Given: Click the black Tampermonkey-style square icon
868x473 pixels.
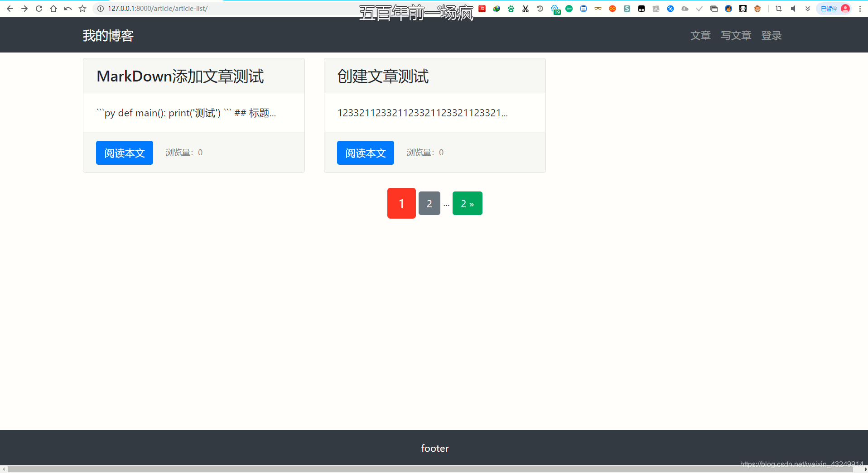Looking at the screenshot, I should (x=641, y=9).
